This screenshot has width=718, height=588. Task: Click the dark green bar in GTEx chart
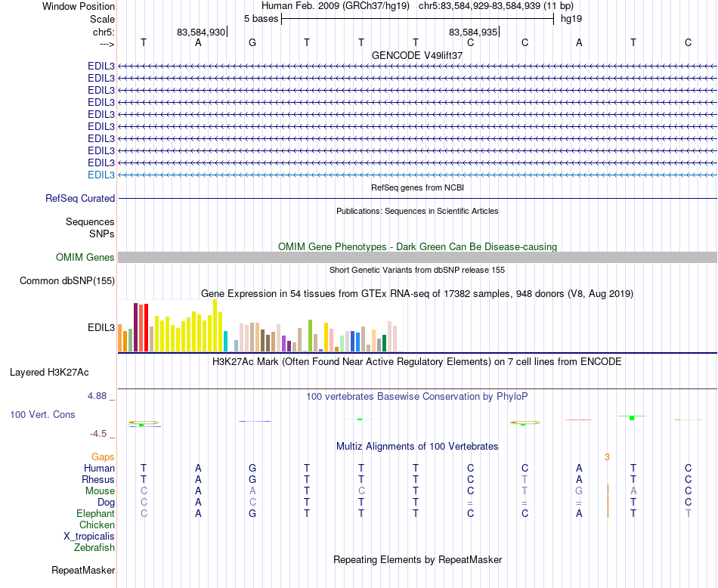point(384,343)
